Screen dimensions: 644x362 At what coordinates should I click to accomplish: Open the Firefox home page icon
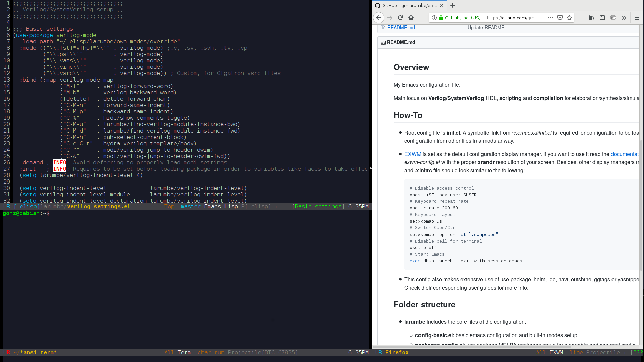(411, 18)
